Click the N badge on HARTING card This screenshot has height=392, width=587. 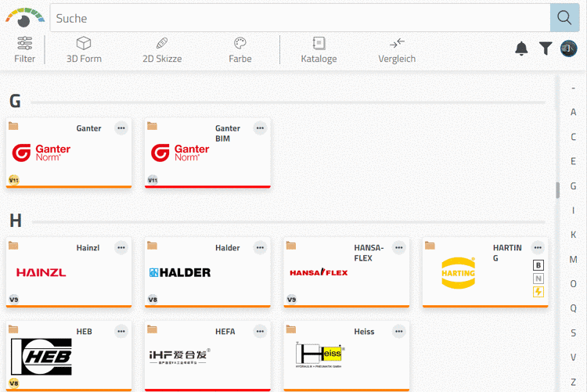[x=538, y=279]
